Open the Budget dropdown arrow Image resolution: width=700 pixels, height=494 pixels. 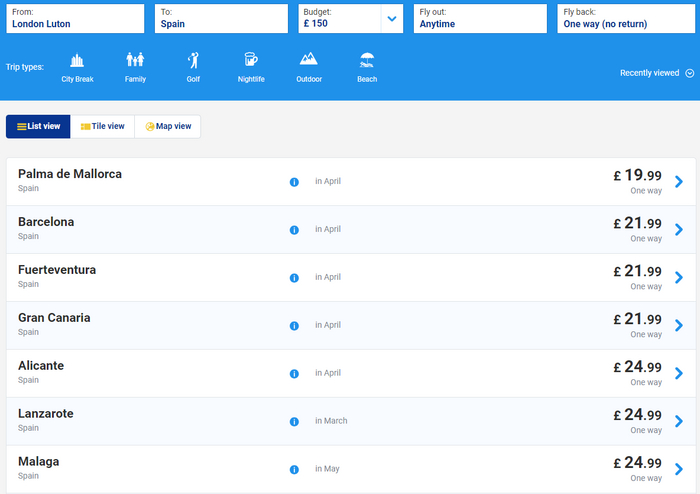392,19
